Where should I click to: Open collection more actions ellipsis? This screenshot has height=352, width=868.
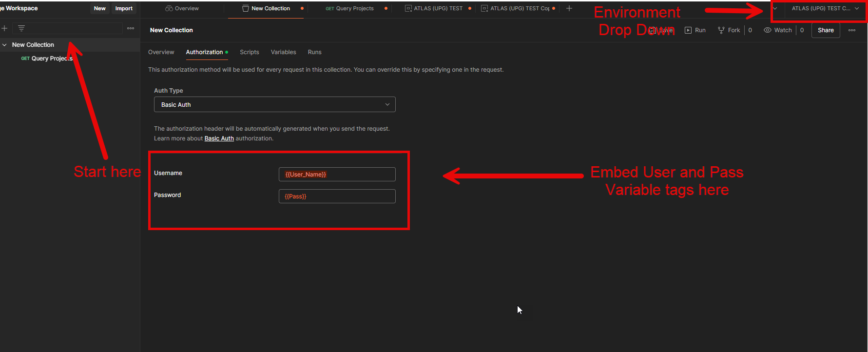tap(852, 30)
